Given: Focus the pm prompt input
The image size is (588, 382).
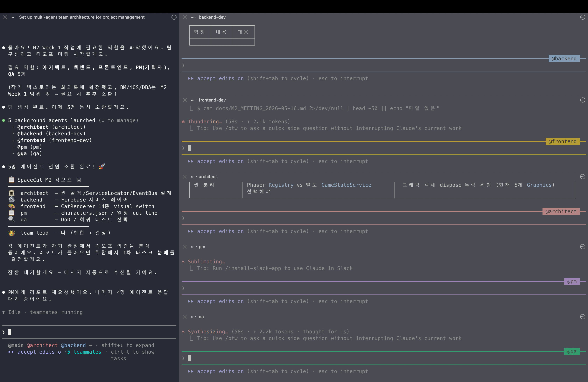Looking at the screenshot, I should click(384, 288).
